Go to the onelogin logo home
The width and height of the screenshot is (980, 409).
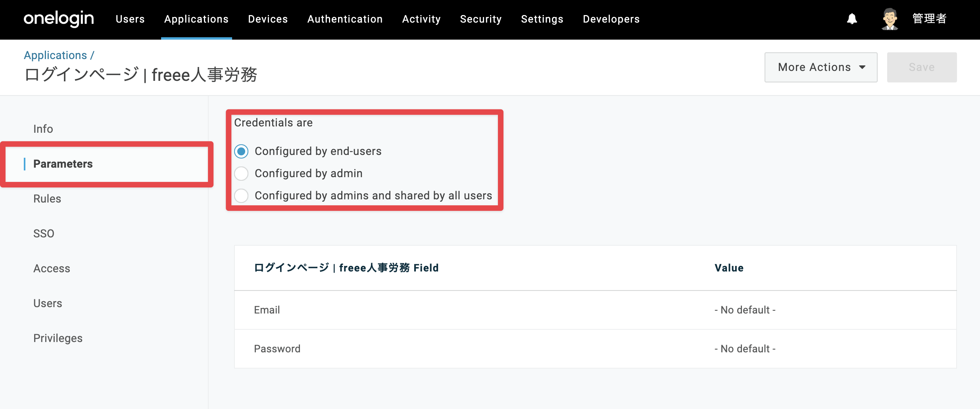(x=59, y=19)
